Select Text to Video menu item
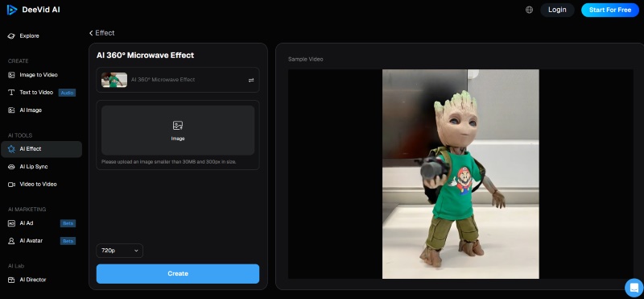The image size is (644, 299). pyautogui.click(x=41, y=93)
